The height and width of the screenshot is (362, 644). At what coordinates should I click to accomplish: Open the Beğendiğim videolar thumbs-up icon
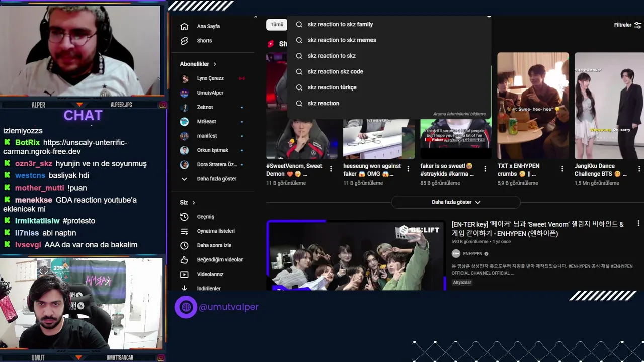[x=184, y=260]
